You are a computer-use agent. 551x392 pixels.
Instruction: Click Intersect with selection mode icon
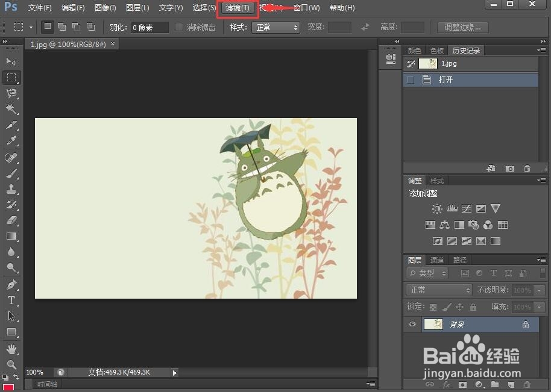coord(90,26)
